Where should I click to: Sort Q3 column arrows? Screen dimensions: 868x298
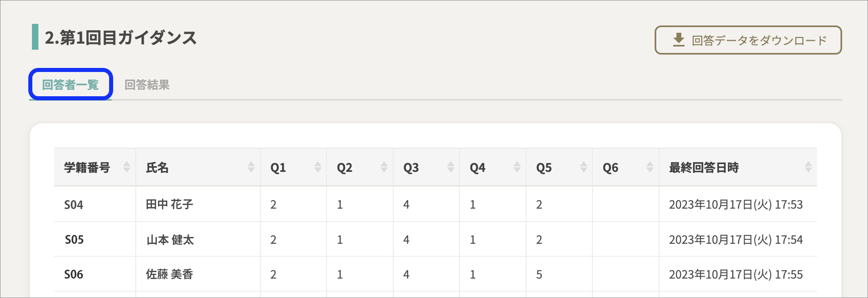point(451,167)
